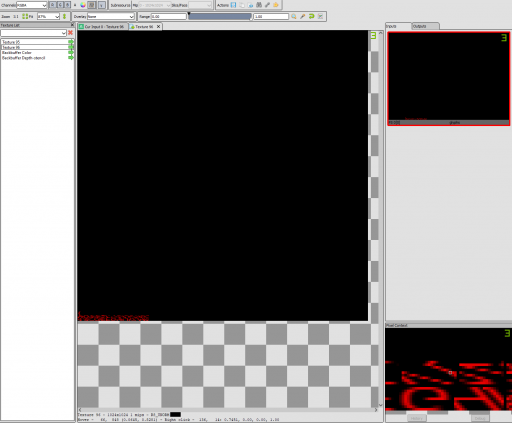The height and width of the screenshot is (423, 512).
Task: Click the Debug button under Pixel Context
Action: point(480,418)
